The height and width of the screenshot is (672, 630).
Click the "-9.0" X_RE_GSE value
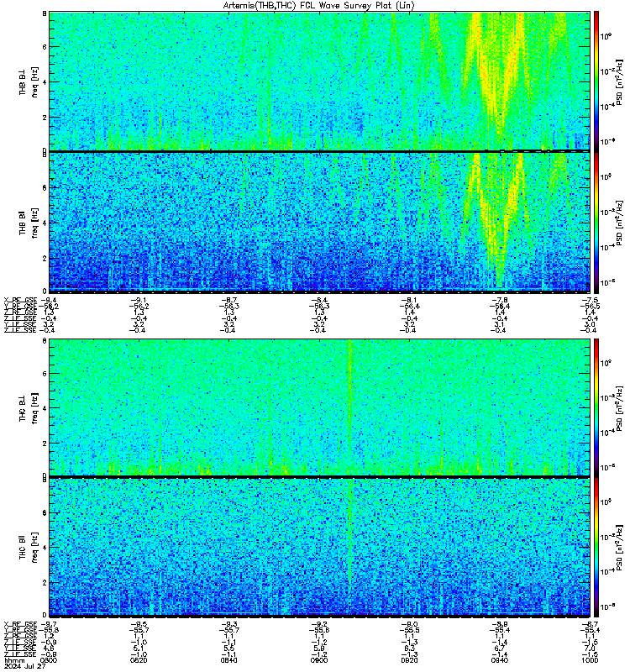[x=409, y=624]
